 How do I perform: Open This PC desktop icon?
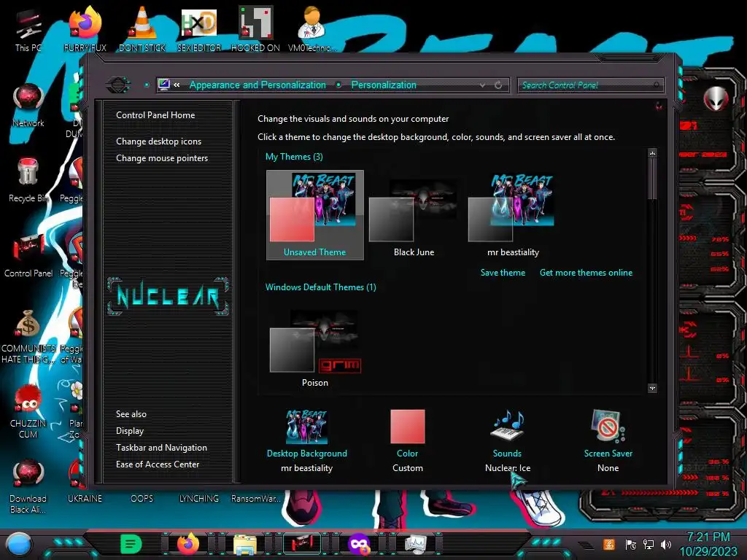click(x=28, y=29)
